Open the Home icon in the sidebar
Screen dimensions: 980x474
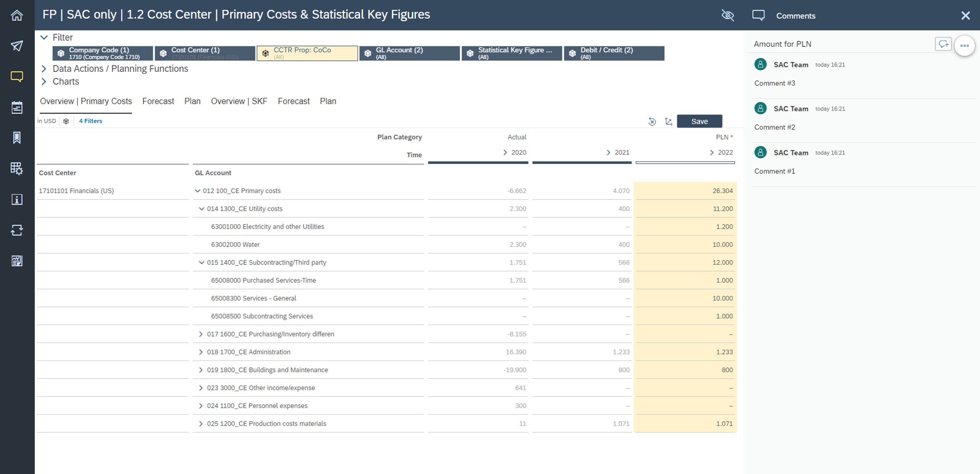click(17, 15)
